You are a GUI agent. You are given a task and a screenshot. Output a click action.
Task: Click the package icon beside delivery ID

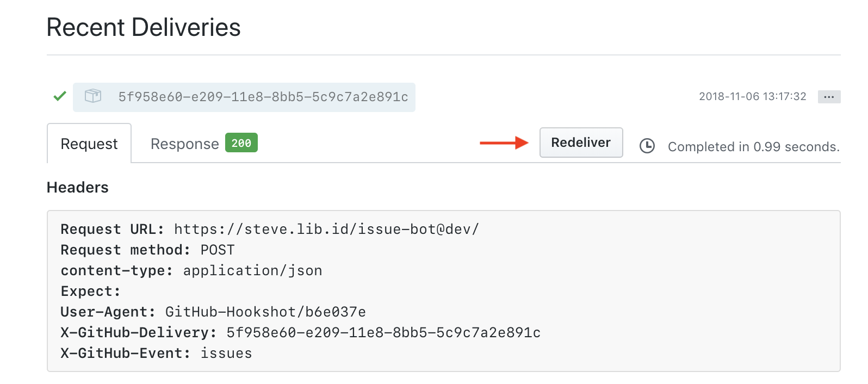(x=93, y=96)
